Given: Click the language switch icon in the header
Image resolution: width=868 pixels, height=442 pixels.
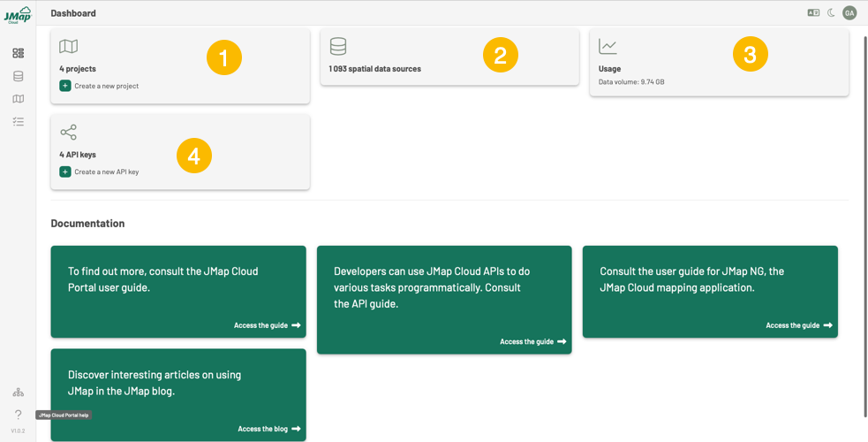Looking at the screenshot, I should [813, 13].
